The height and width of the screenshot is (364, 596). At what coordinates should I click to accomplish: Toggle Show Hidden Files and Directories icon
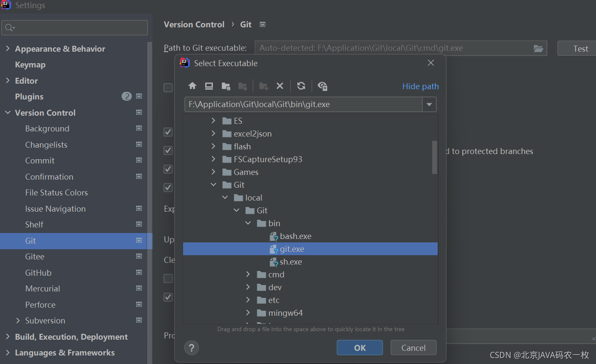[323, 86]
